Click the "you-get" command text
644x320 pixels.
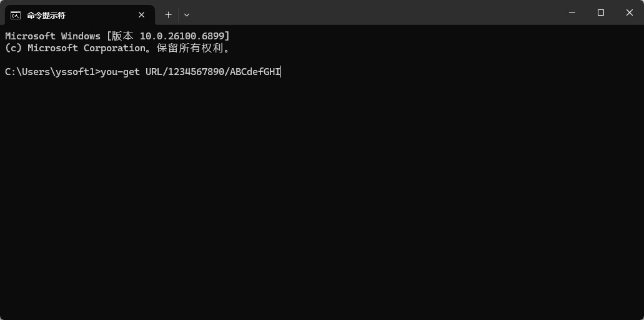pyautogui.click(x=120, y=72)
